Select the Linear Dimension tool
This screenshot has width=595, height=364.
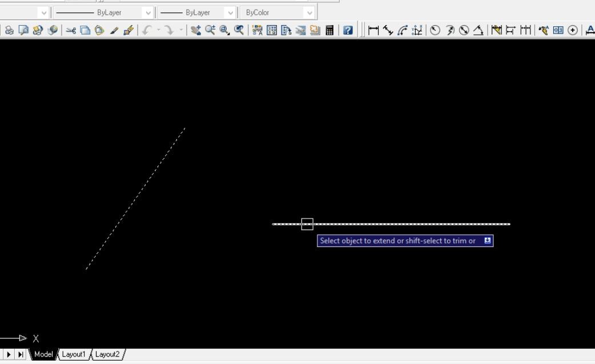[x=372, y=31]
